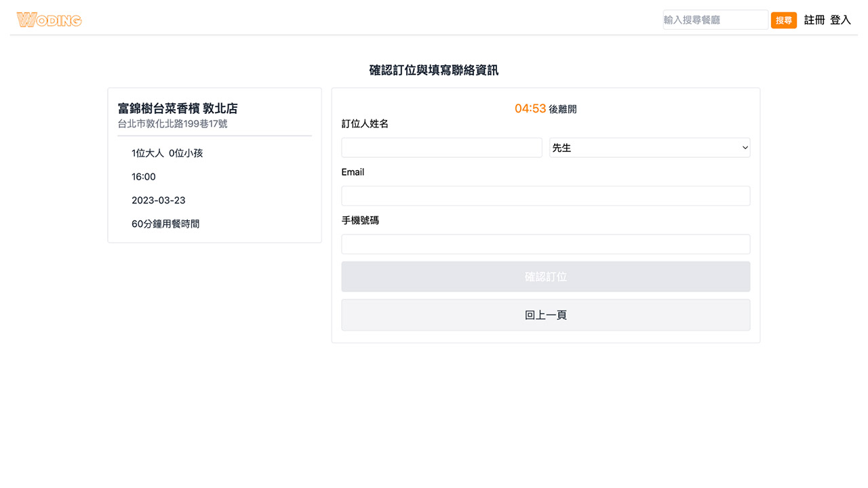
Task: Click the 60分鐘用餐時間 dining duration text
Action: point(165,224)
